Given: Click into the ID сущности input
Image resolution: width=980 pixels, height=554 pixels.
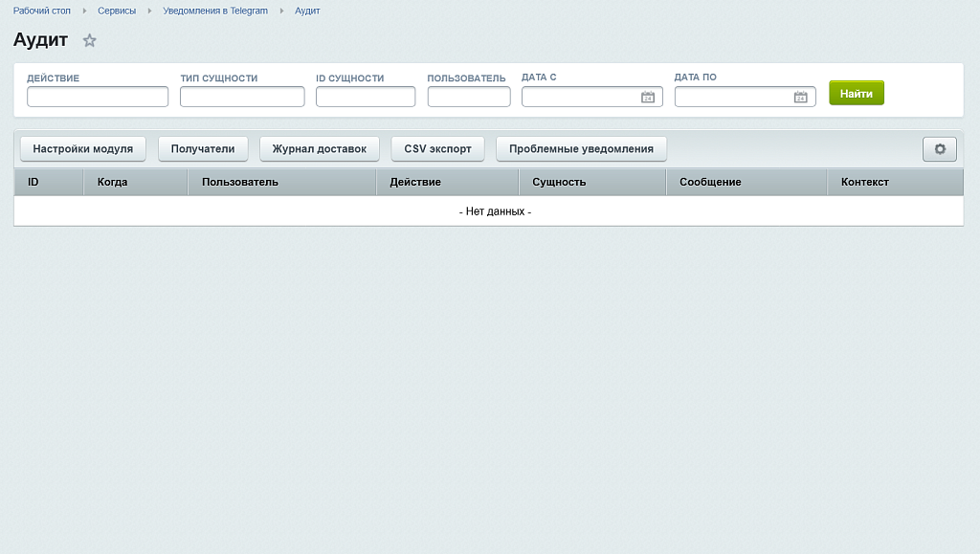Looking at the screenshot, I should 366,97.
